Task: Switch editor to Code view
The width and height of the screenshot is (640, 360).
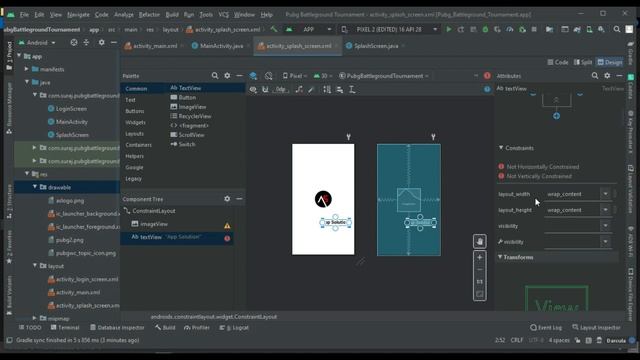Action: click(558, 62)
